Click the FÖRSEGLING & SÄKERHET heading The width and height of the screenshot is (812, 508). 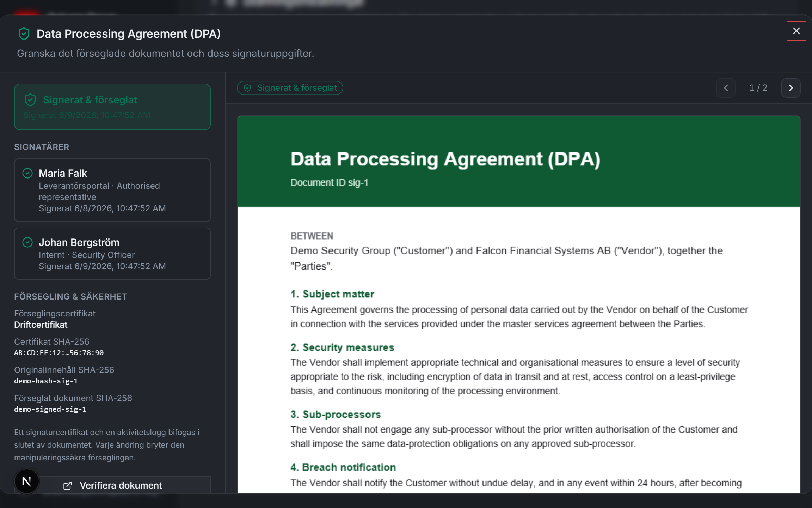(x=70, y=296)
